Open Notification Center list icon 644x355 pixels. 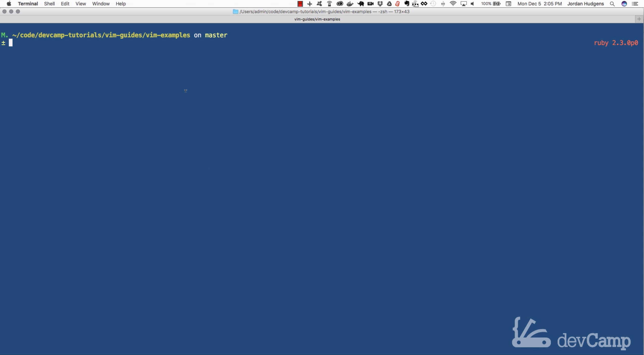(635, 4)
